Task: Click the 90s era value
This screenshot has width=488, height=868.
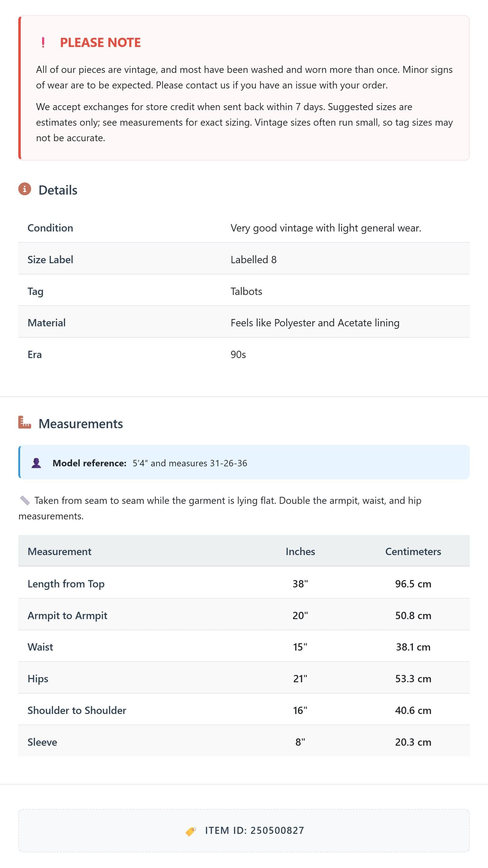Action: click(238, 354)
